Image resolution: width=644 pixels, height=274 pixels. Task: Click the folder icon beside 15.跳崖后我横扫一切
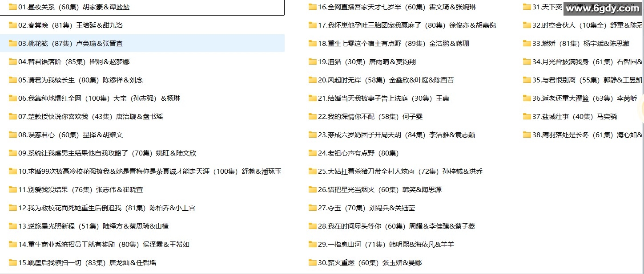tap(12, 262)
